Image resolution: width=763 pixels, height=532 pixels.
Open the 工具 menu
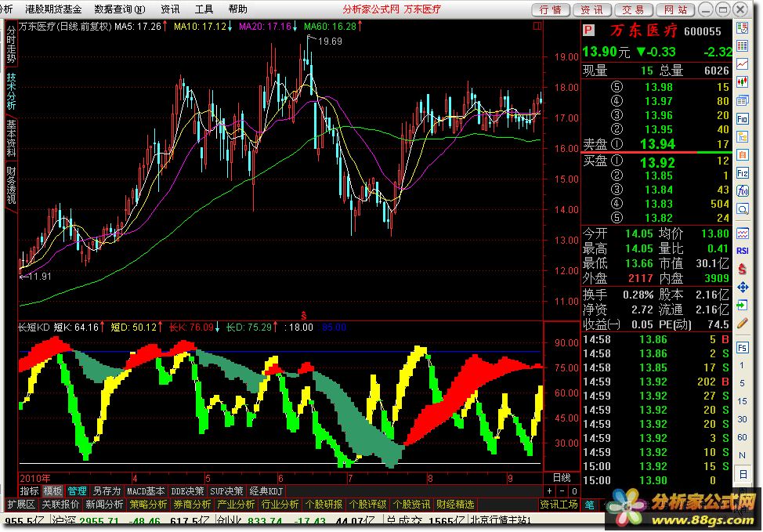click(204, 9)
